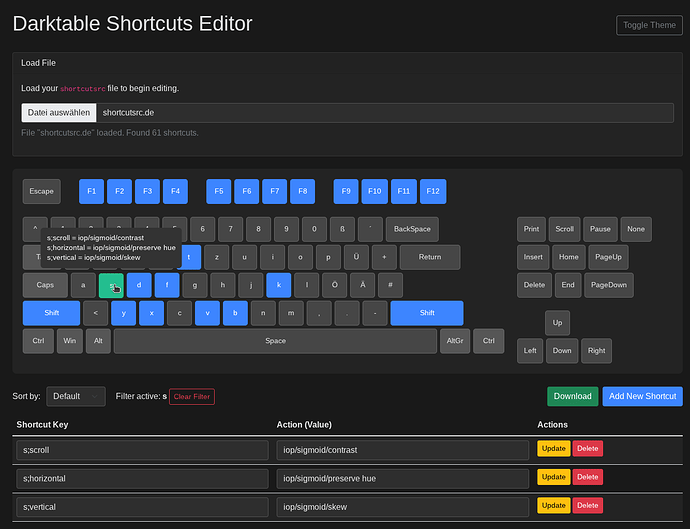Select the Home key
Screen dimensions: 690x529
click(569, 257)
